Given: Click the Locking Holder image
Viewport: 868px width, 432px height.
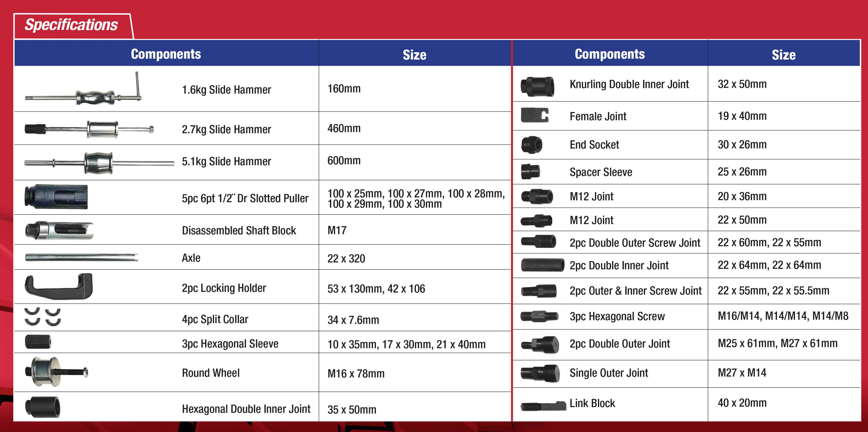Looking at the screenshot, I should [x=59, y=286].
